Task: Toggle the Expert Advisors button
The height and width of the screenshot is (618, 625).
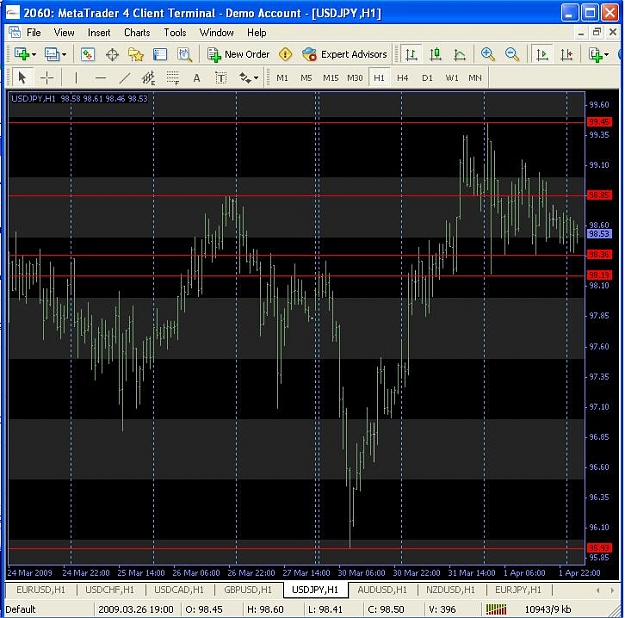Action: (x=345, y=54)
